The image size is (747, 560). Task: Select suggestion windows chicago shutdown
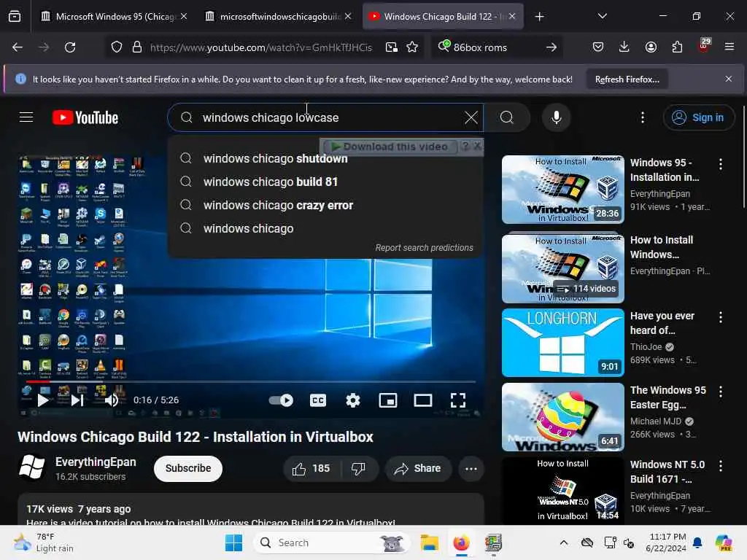coord(325,158)
